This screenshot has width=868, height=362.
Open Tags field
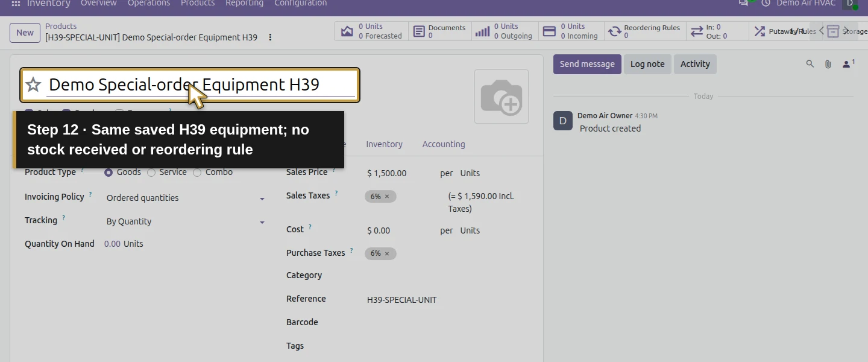tap(446, 347)
